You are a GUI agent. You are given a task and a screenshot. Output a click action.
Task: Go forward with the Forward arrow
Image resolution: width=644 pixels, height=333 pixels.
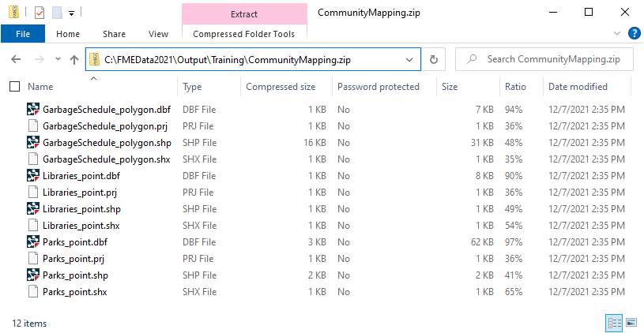pos(40,59)
